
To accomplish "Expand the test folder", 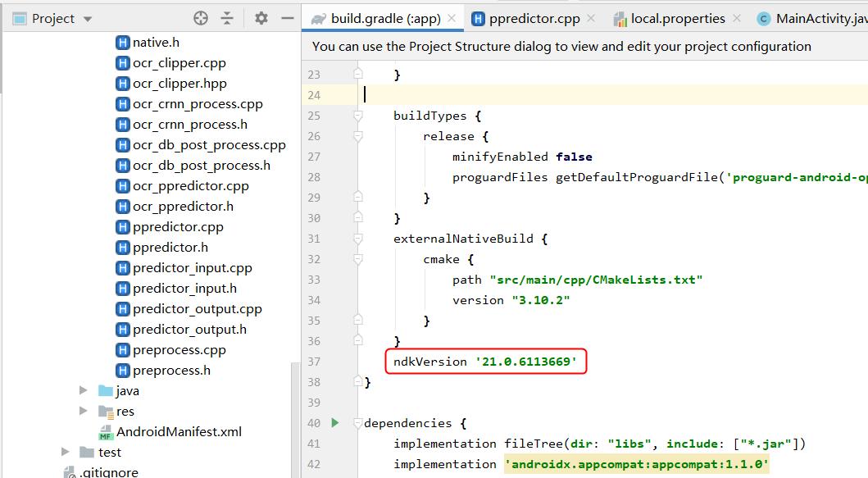I will pos(66,452).
